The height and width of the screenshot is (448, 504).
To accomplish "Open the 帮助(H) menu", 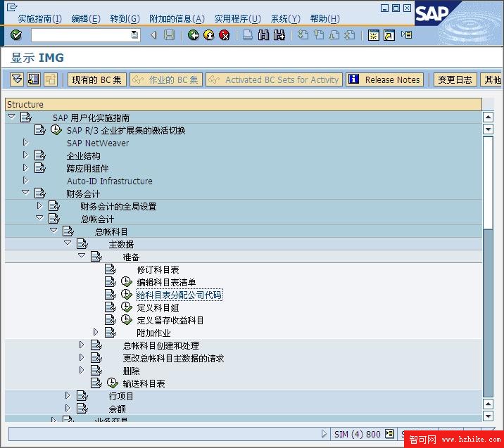I will (x=325, y=18).
